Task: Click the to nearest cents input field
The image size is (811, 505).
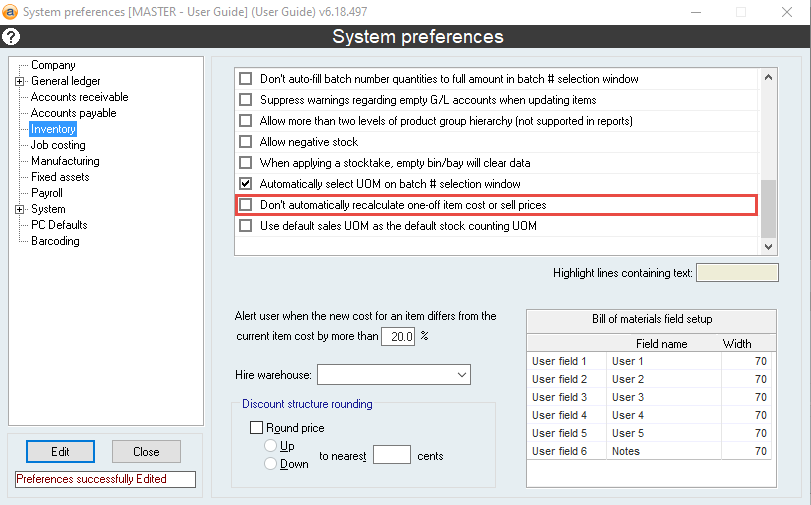Action: coord(392,455)
